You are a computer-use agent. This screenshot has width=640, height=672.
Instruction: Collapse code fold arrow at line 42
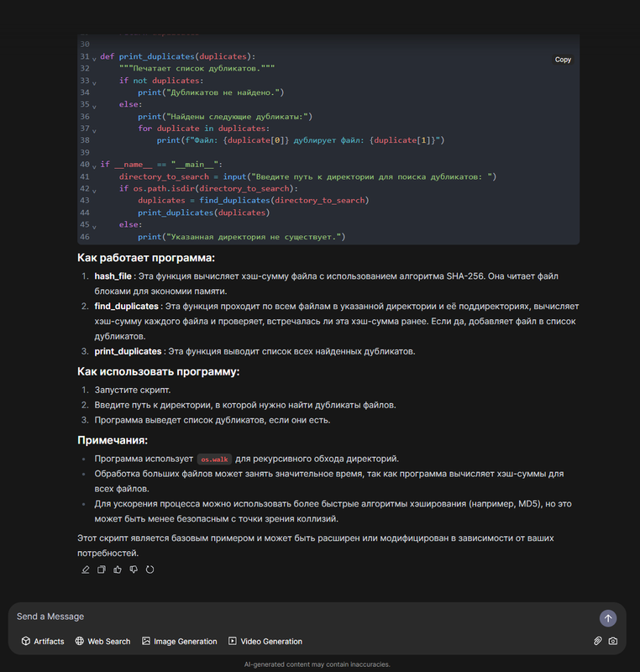tap(94, 191)
